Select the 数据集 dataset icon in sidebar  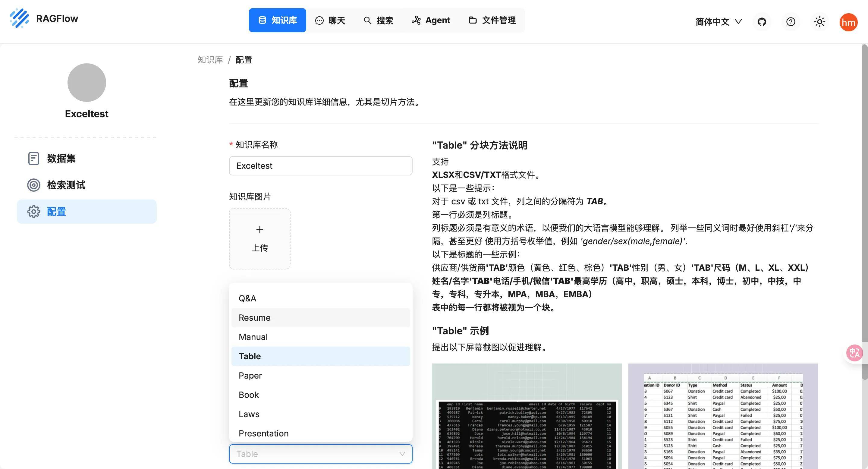coord(34,158)
